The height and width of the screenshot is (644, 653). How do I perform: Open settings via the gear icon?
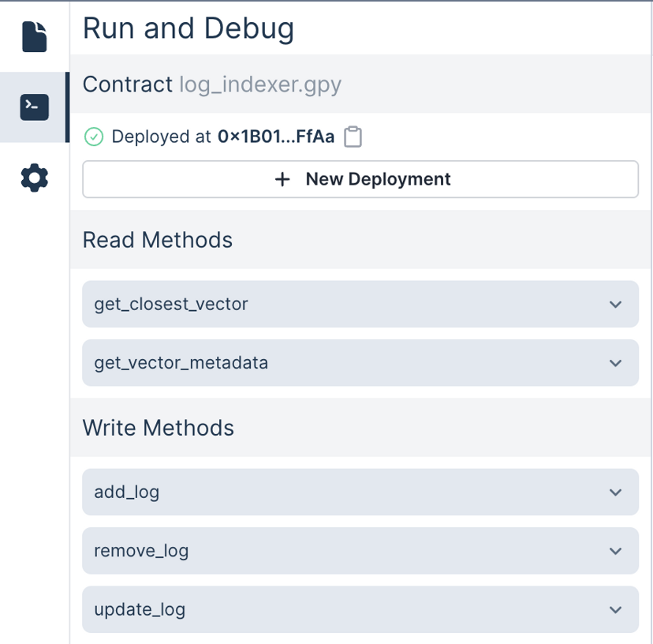click(32, 178)
